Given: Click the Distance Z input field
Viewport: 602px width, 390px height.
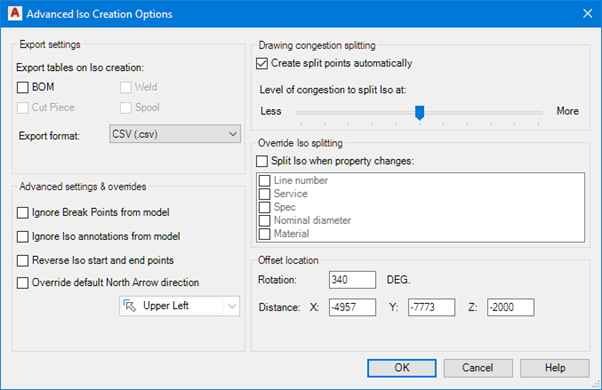Looking at the screenshot, I should 511,307.
